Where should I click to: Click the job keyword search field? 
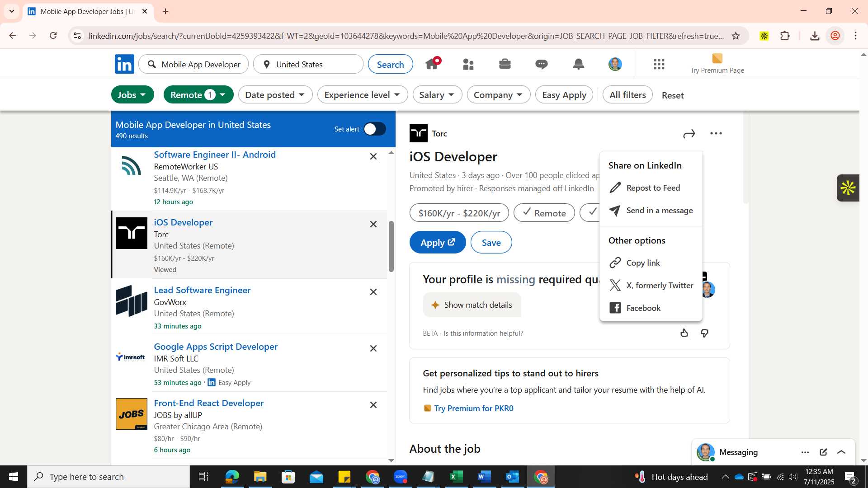point(193,64)
